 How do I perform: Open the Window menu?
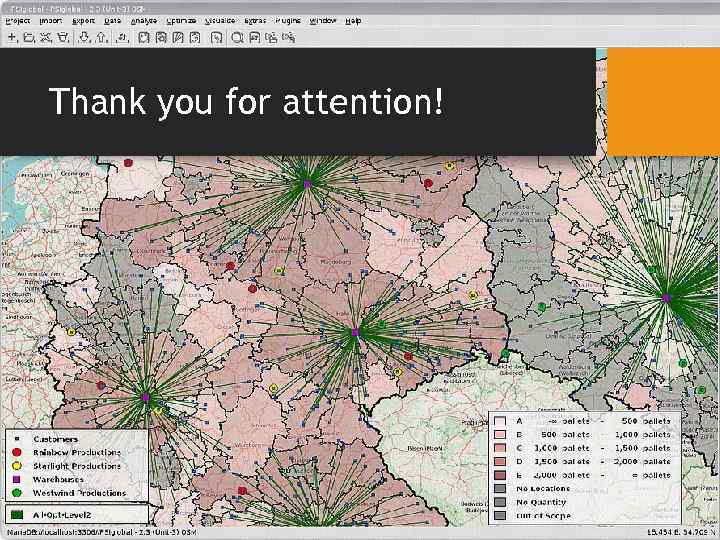tap(323, 21)
